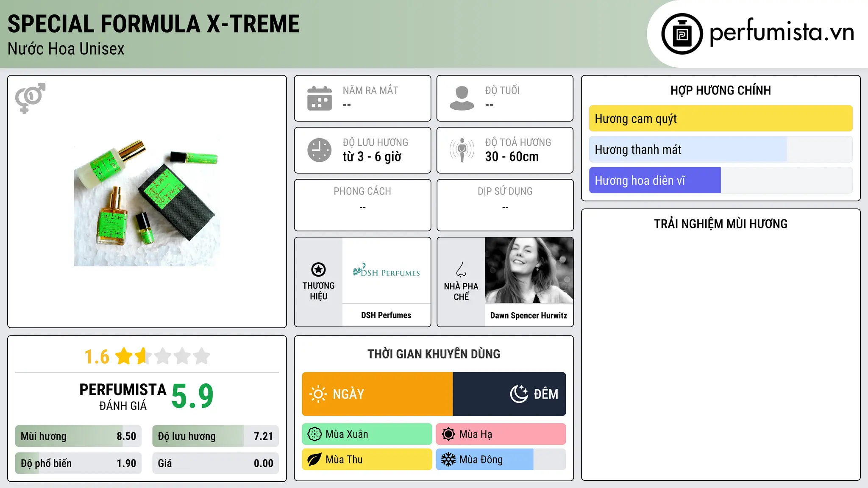Click the half-filled second rating star
The height and width of the screenshot is (488, 868).
143,356
